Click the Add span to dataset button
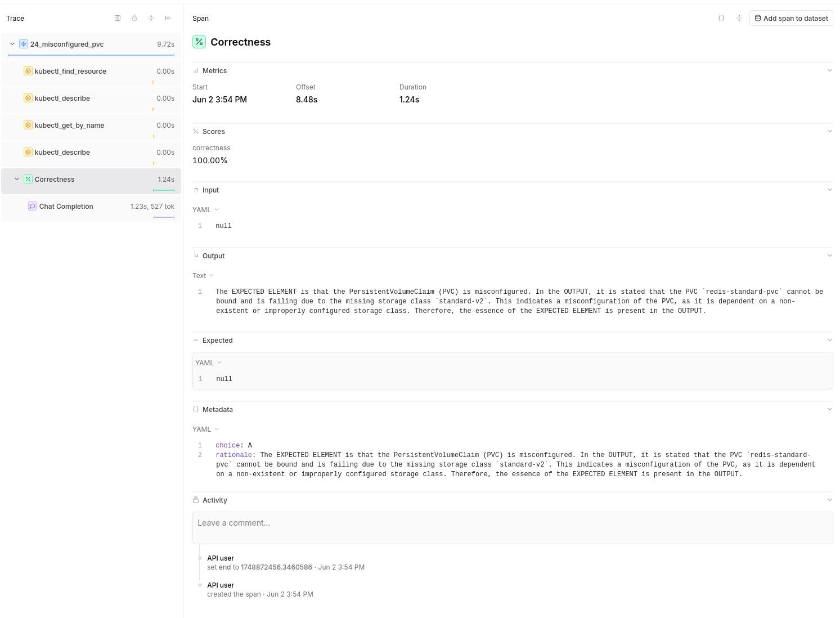Viewport: 840px width, 618px height. (x=791, y=17)
